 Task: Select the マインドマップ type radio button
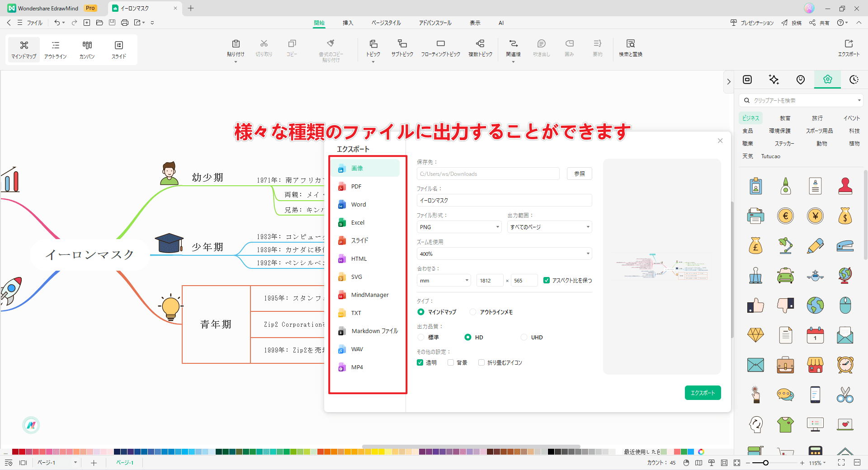coord(421,312)
